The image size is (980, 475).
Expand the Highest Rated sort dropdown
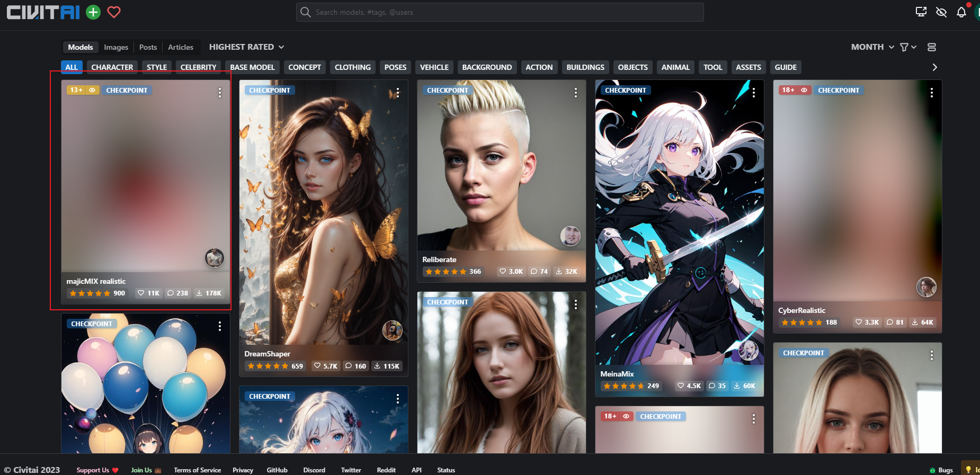(246, 47)
